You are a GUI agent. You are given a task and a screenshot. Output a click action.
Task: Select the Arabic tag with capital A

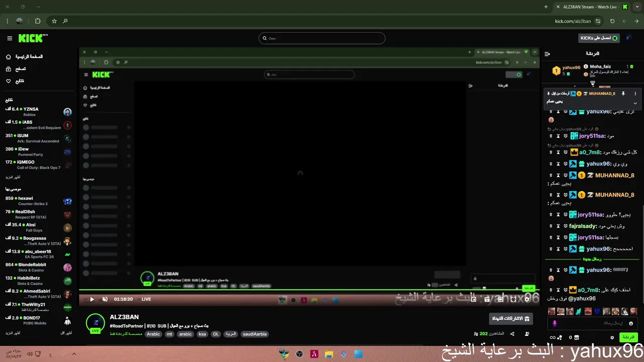153,334
